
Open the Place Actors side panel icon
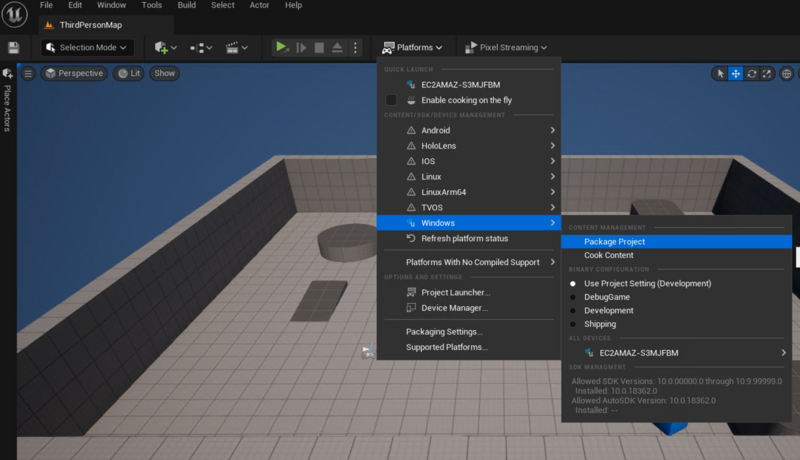click(x=7, y=74)
